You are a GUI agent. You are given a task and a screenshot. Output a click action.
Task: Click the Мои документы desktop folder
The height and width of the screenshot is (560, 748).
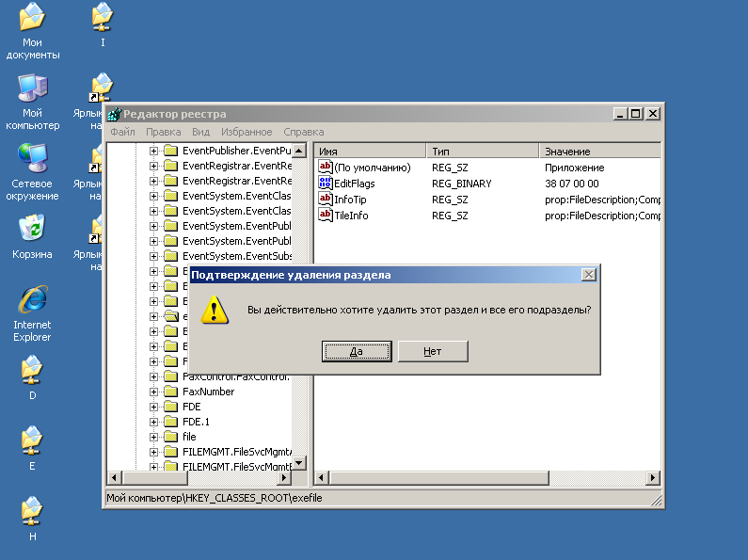pos(32,17)
